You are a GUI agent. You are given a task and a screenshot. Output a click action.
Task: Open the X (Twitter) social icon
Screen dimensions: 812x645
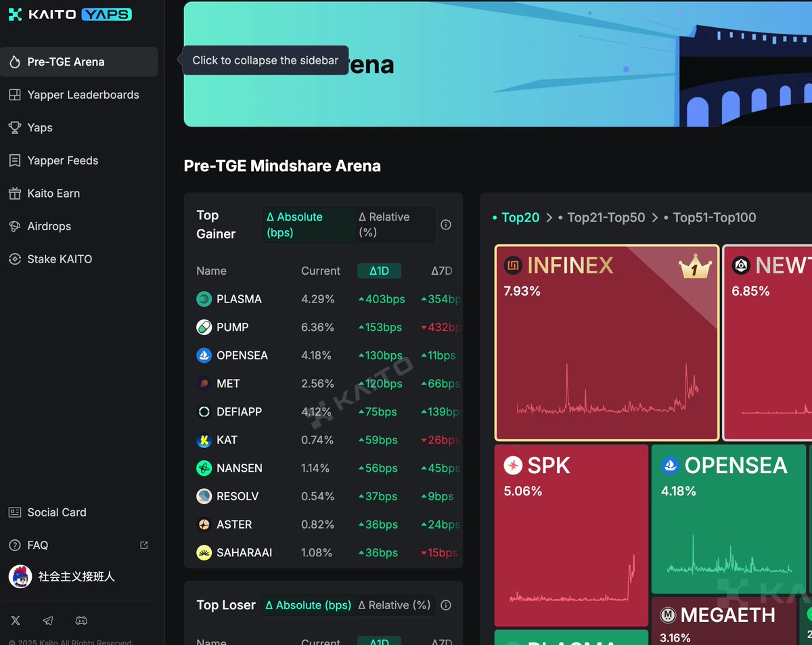click(x=16, y=620)
